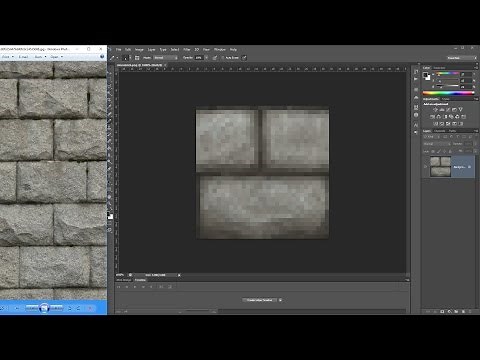Screen dimensions: 480x360
Task: Open the Actions panel from the collapsed dock
Action: [416, 79]
